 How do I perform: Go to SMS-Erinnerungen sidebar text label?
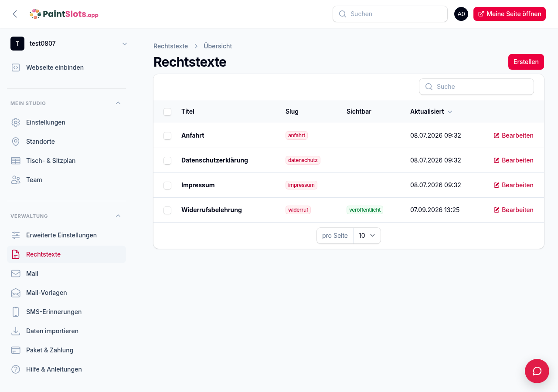pos(54,312)
